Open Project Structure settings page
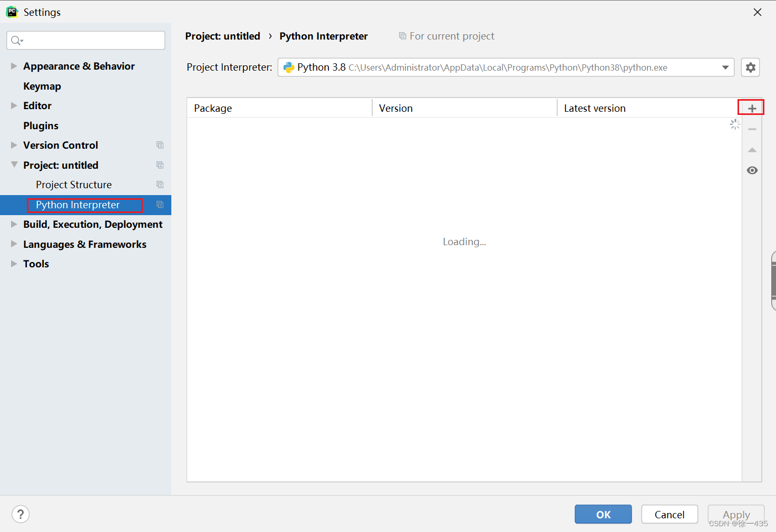The width and height of the screenshot is (776, 532). click(74, 185)
